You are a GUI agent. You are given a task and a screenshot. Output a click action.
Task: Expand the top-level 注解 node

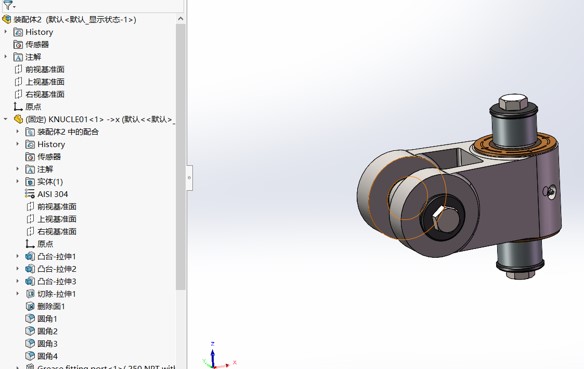[x=6, y=57]
